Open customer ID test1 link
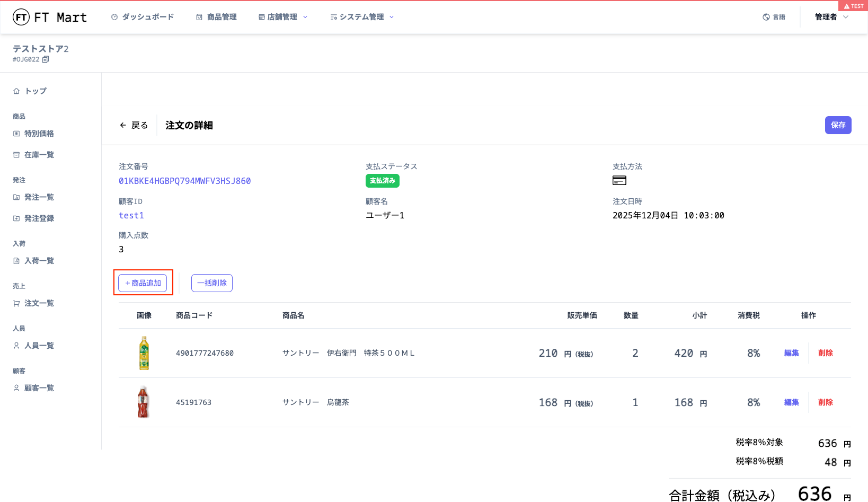This screenshot has width=868, height=502. pos(131,215)
